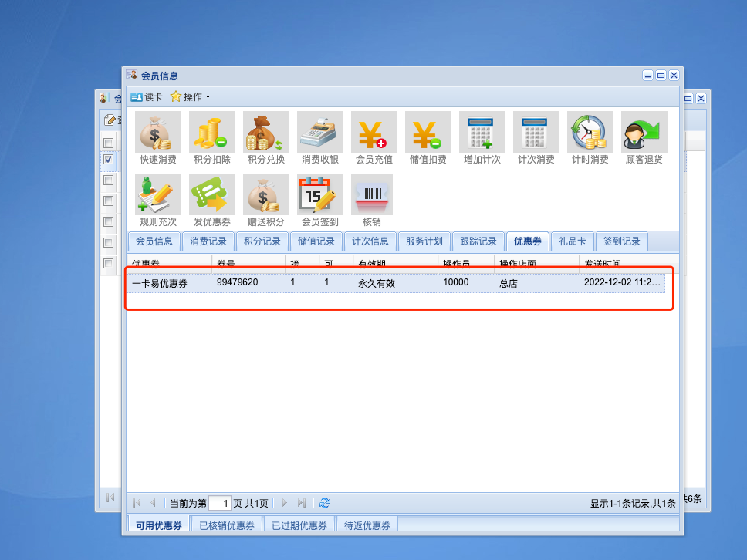Switch to the 已核销优惠券 bottom tab
The height and width of the screenshot is (560, 747).
226,526
